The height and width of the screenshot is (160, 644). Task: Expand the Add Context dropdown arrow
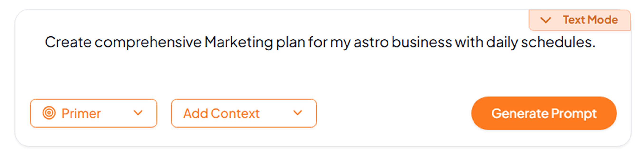[298, 113]
